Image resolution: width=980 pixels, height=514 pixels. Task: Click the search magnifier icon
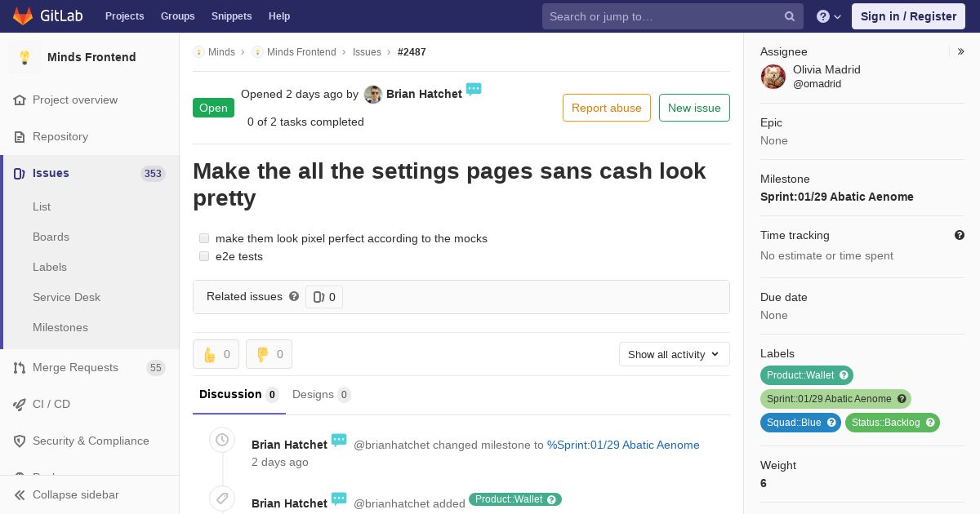(790, 16)
